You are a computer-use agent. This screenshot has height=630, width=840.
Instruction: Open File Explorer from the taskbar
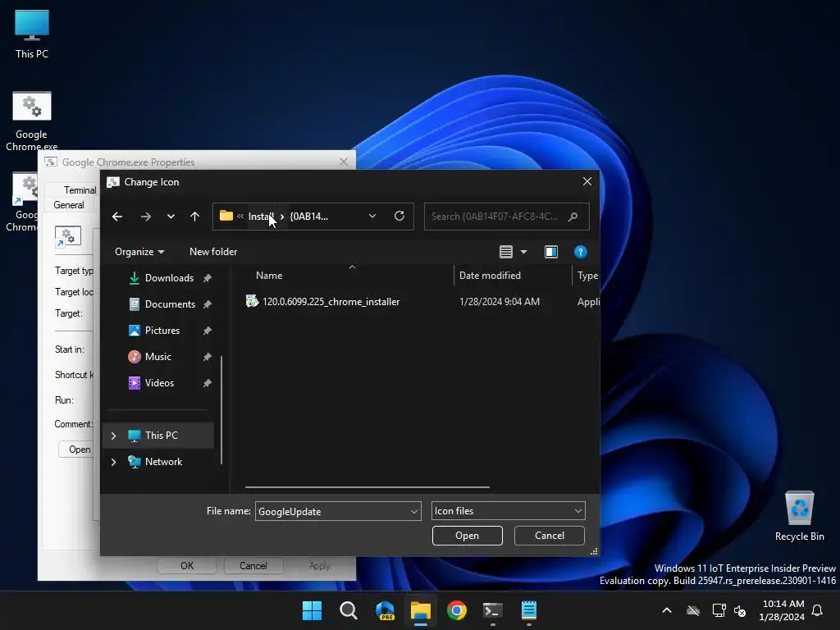point(421,610)
